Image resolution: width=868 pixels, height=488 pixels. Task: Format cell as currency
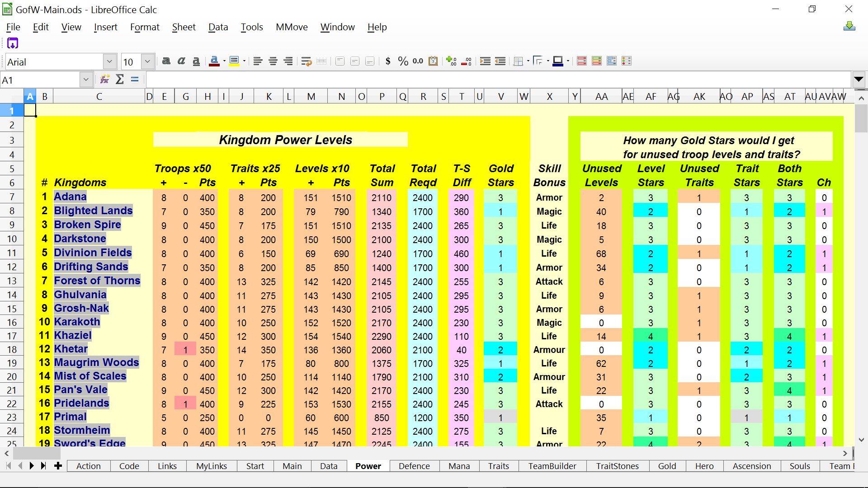click(388, 61)
